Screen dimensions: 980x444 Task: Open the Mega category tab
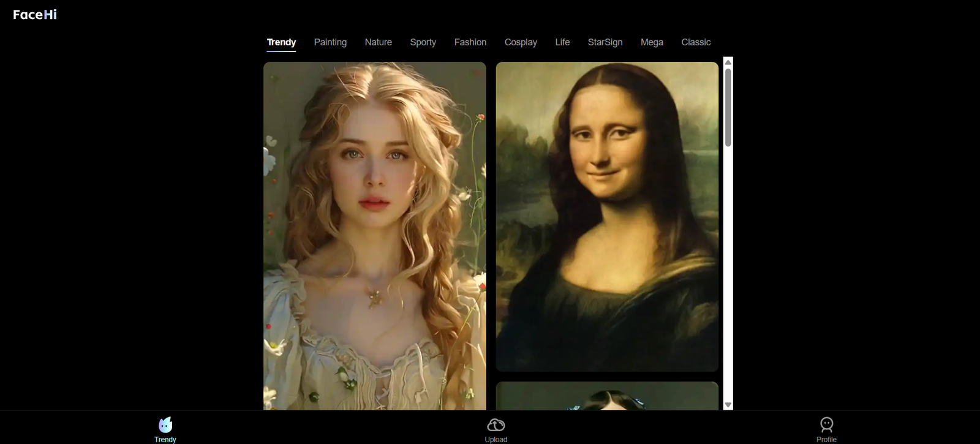tap(652, 42)
